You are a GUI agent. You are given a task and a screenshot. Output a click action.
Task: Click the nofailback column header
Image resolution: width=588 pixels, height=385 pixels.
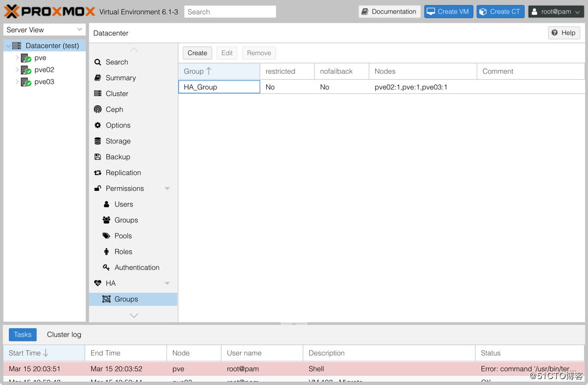[x=341, y=71]
